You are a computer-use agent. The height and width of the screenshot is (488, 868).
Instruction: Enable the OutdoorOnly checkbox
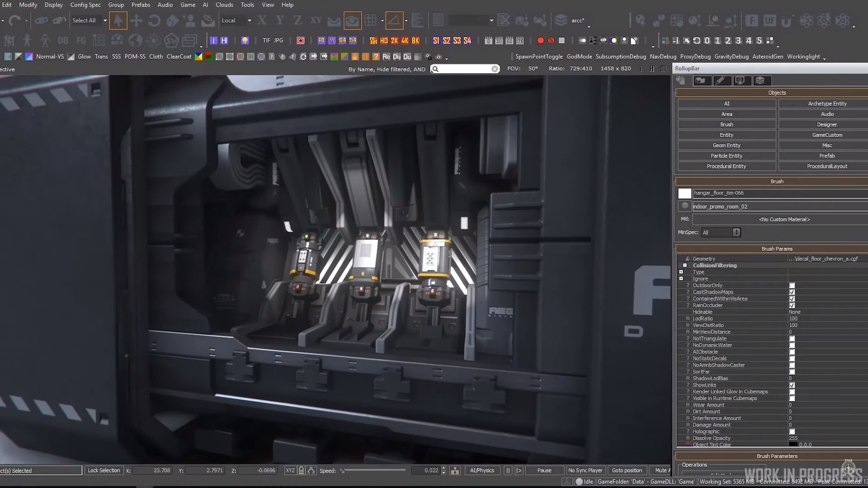(792, 286)
